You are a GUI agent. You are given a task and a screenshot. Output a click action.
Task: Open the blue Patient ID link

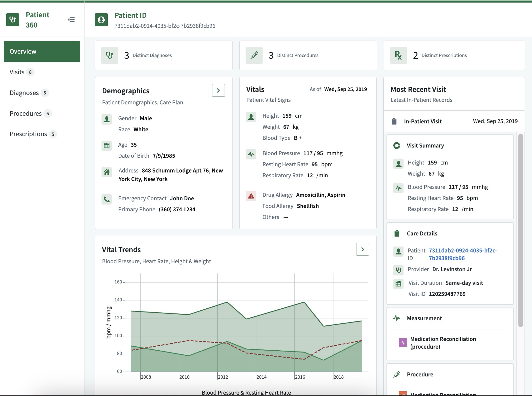tap(463, 254)
